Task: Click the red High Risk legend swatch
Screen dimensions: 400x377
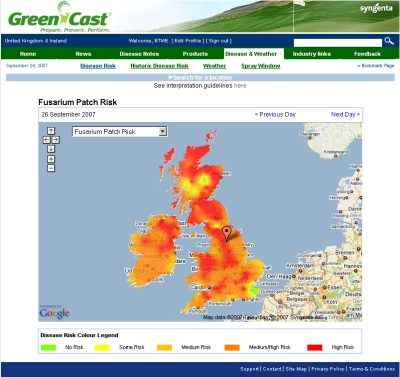Action: pyautogui.click(x=315, y=347)
